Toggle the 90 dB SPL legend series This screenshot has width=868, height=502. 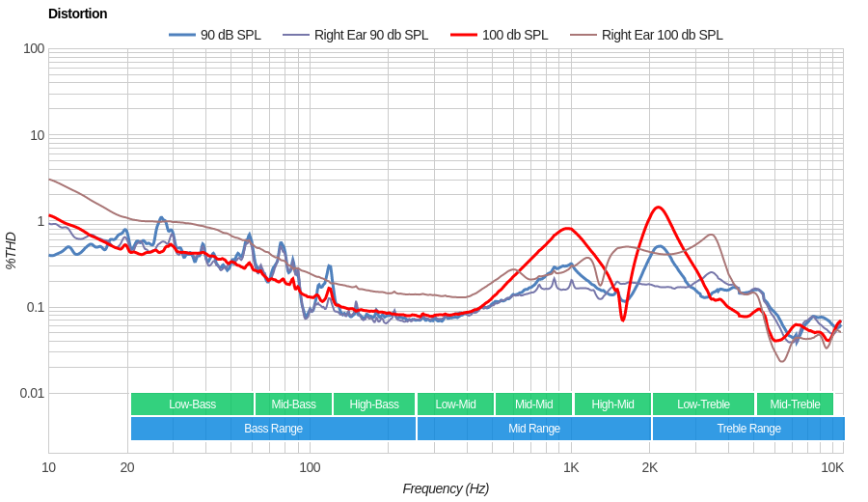tap(230, 35)
